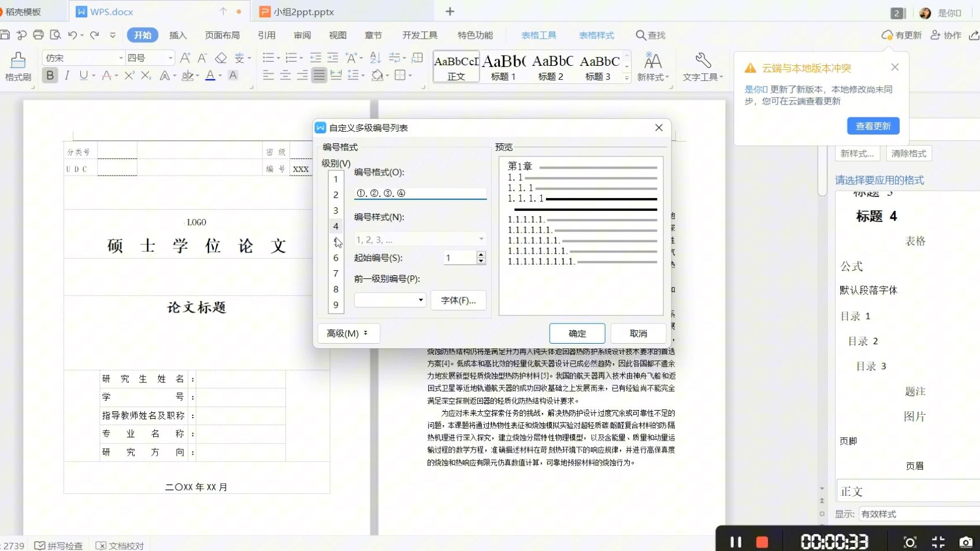Click the Find (查找) magnifier icon
Screen dimensions: 980x551
(641, 35)
